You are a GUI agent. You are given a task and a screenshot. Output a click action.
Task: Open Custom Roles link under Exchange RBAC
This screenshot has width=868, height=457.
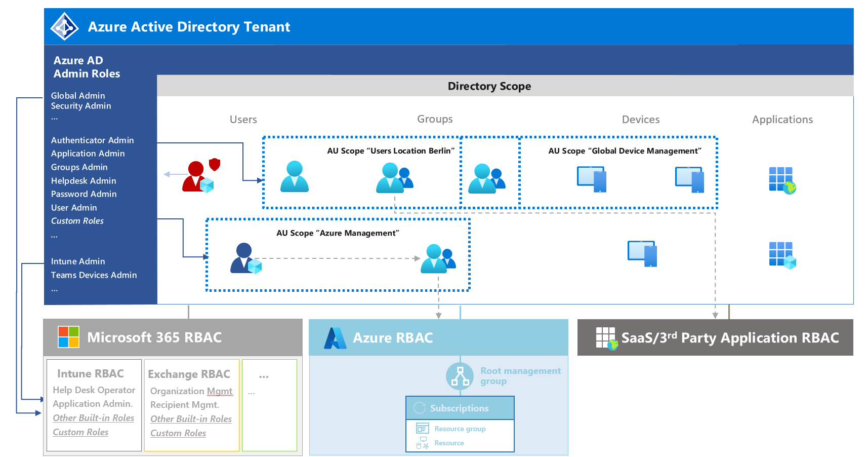point(178,433)
